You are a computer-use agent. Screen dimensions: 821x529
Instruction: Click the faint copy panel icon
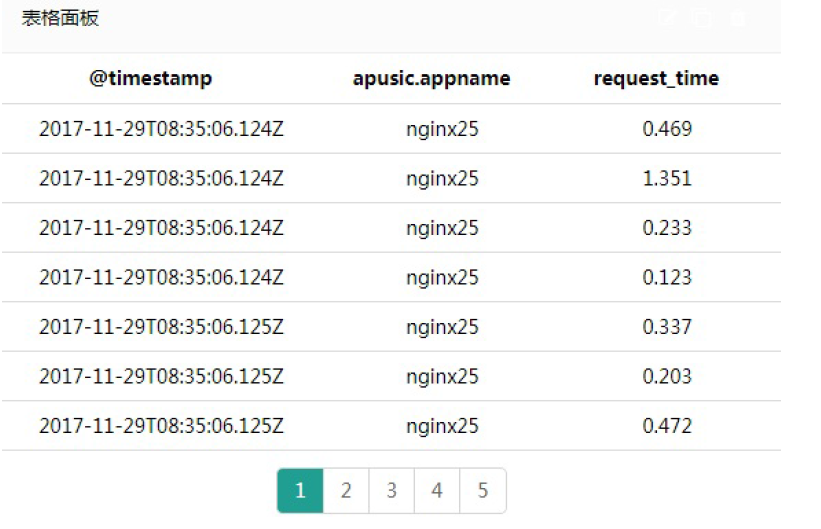coord(702,18)
